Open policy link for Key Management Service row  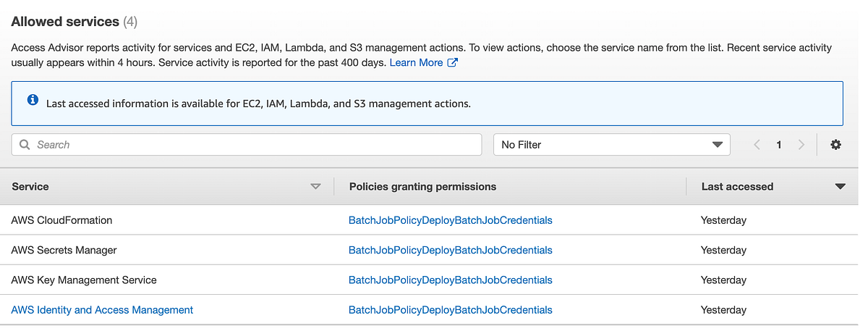point(450,280)
